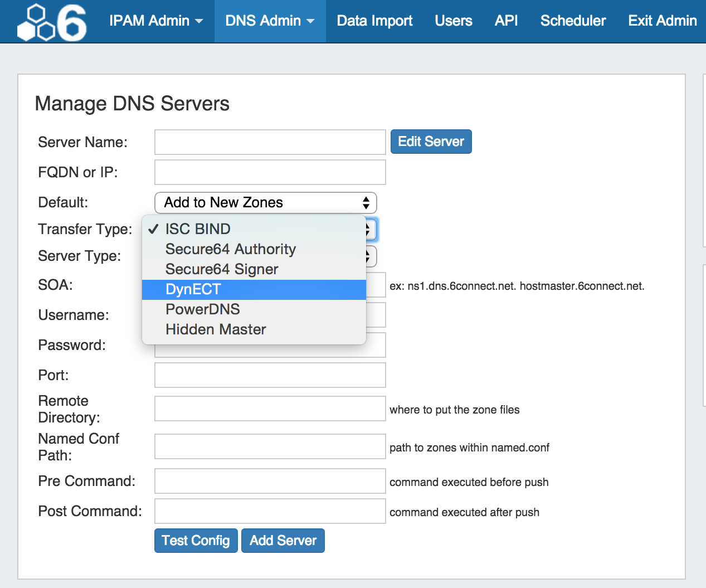This screenshot has height=588, width=706.
Task: Choose Secure64 Authority option
Action: tap(254, 249)
